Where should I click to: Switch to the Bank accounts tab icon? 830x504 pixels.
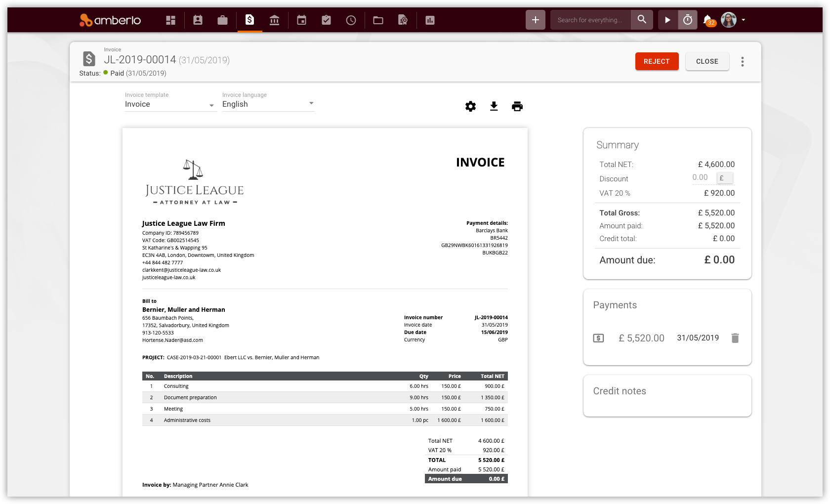pyautogui.click(x=274, y=20)
